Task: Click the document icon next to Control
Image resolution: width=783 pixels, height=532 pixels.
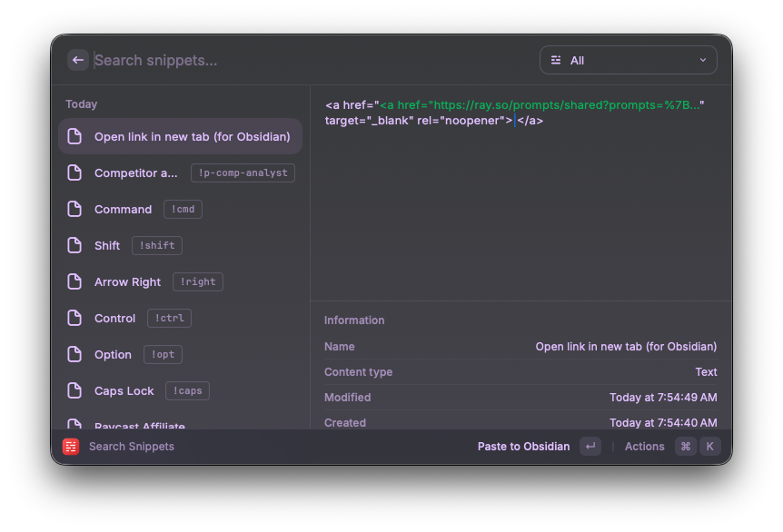Action: click(75, 318)
